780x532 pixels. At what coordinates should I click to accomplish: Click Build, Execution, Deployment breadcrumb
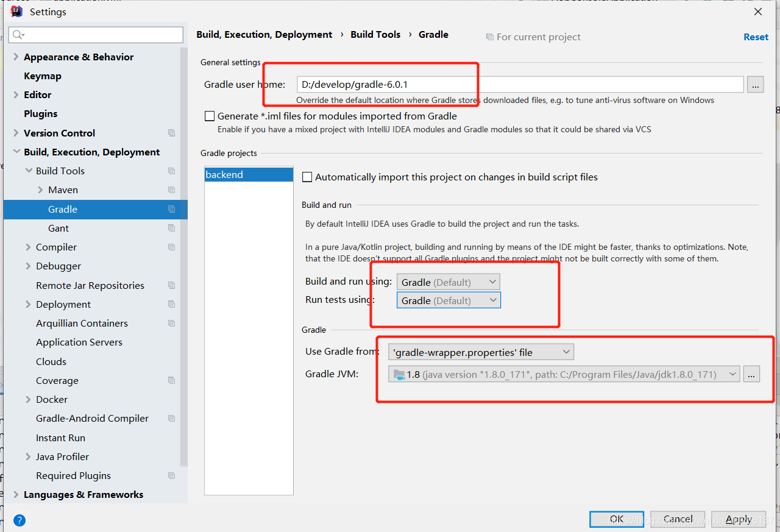pos(264,35)
